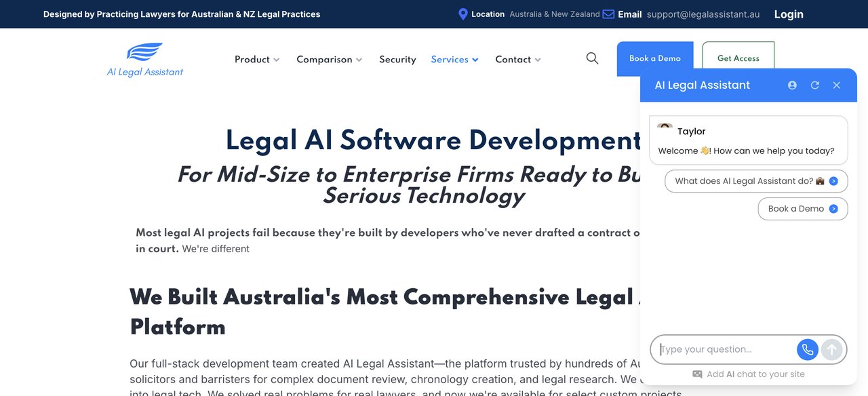Expand the Product dropdown menu
The height and width of the screenshot is (396, 868).
point(257,60)
